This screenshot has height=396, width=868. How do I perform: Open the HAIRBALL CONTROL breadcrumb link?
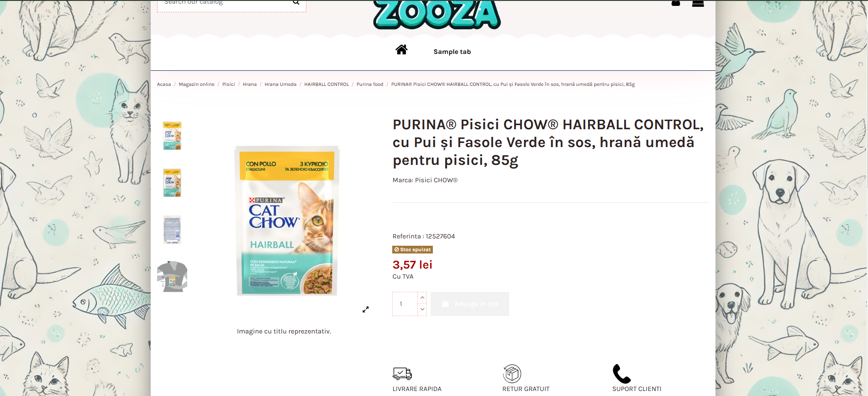tap(326, 84)
